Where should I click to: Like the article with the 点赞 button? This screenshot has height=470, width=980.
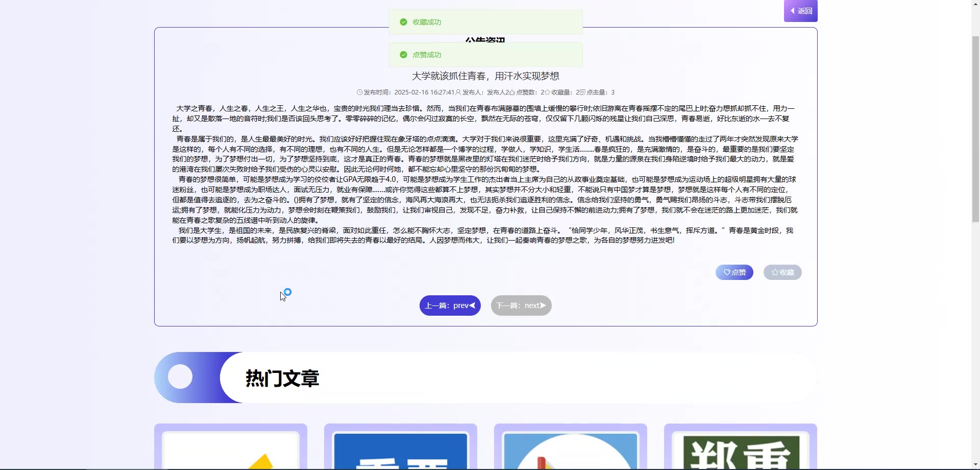pos(734,272)
